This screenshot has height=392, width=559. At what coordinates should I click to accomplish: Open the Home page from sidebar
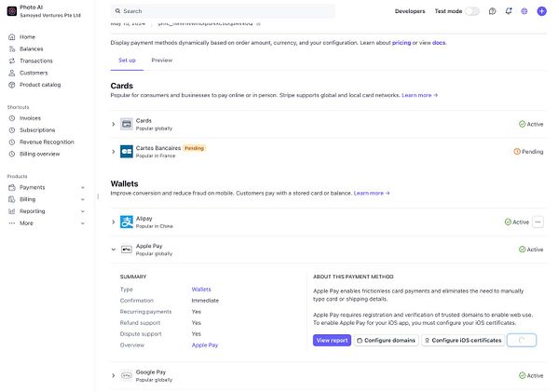27,37
